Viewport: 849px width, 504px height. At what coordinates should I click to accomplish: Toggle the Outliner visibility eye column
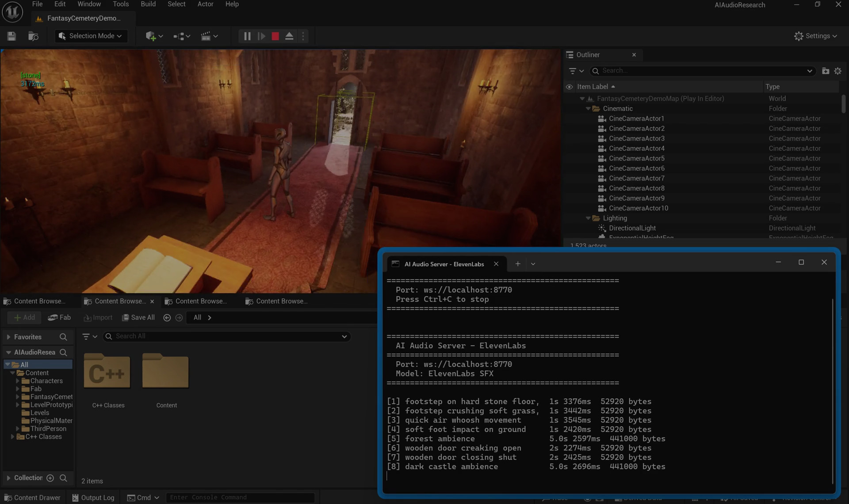click(x=569, y=87)
